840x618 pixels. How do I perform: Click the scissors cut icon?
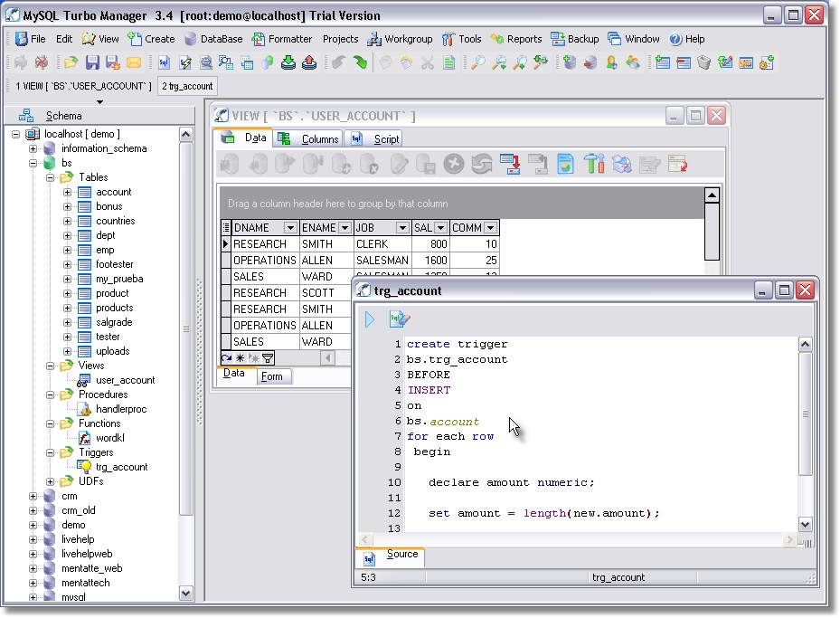427,62
